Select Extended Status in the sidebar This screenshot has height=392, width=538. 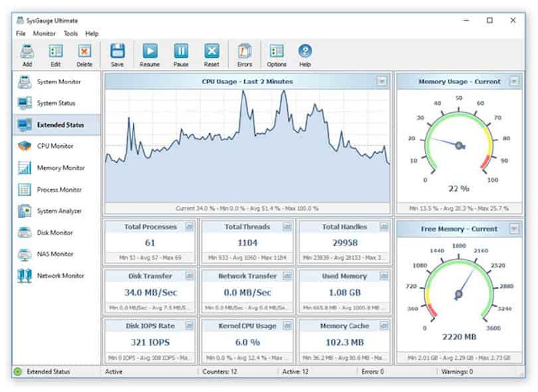click(56, 125)
